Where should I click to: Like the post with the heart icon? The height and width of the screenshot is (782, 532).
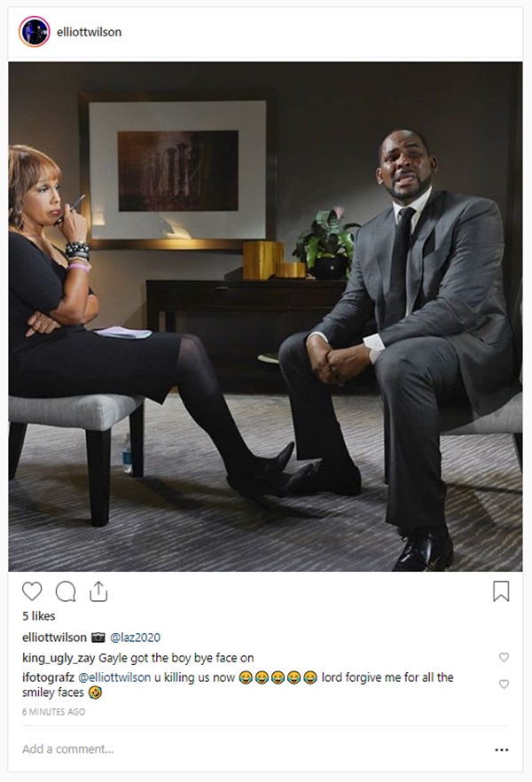click(32, 591)
